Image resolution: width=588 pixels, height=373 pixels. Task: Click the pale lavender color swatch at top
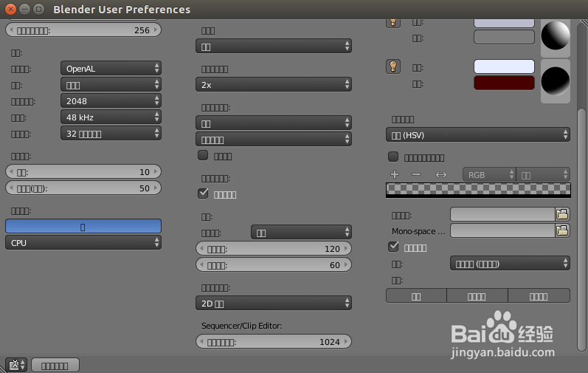(504, 23)
